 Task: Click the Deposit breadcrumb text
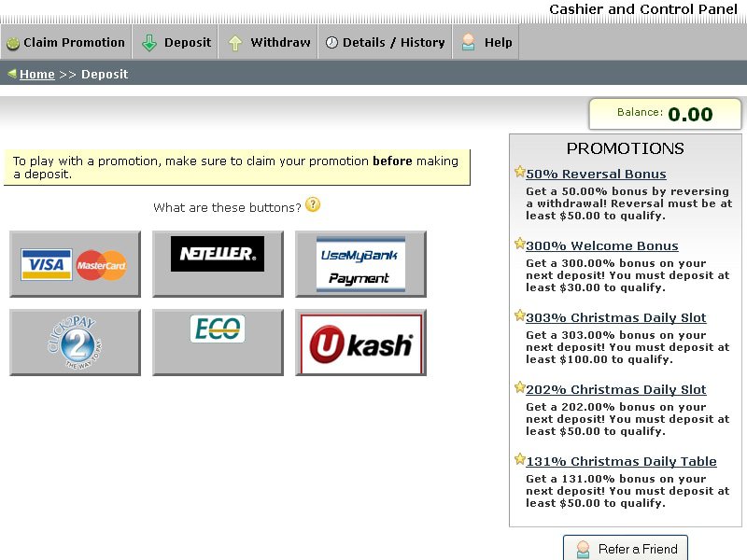tap(105, 75)
